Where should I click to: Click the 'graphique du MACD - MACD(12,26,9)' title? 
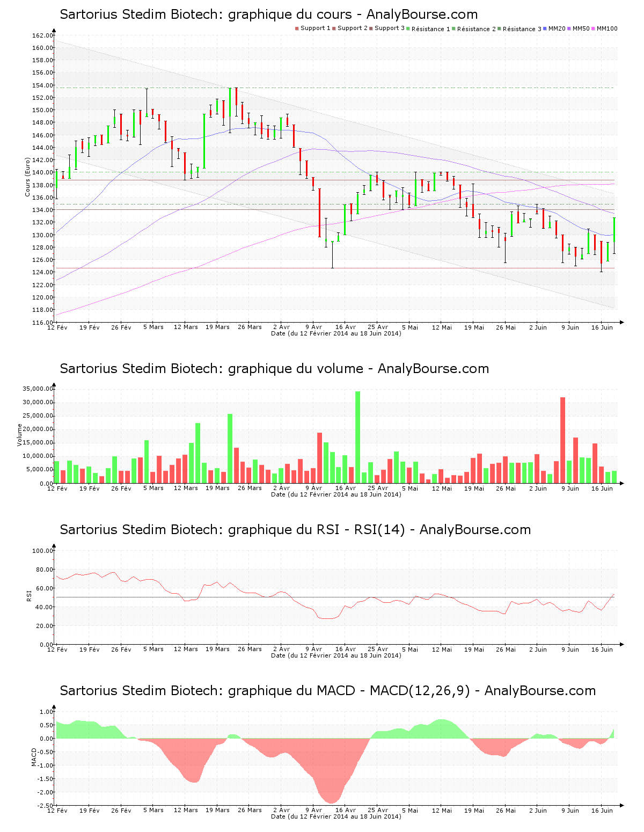327,691
